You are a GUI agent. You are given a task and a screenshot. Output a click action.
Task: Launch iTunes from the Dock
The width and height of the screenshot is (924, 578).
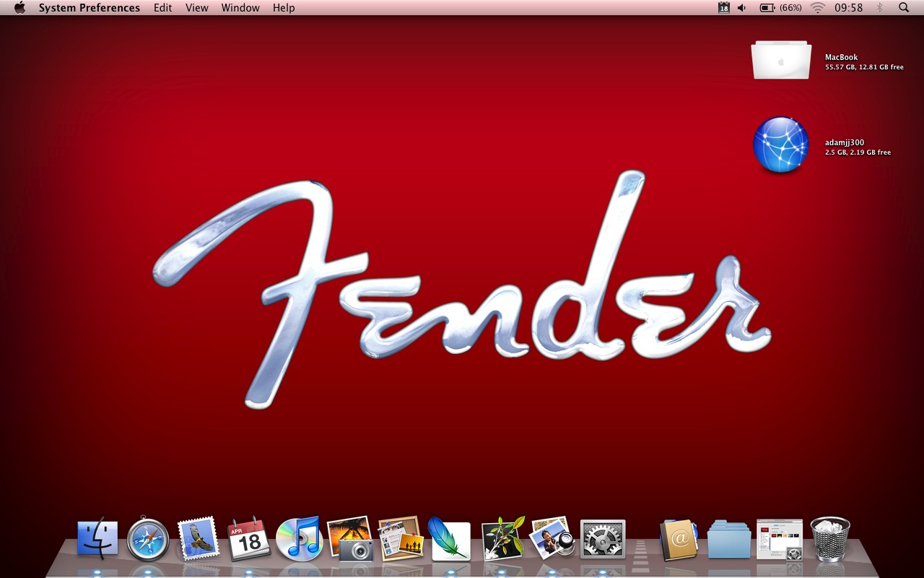pos(298,538)
